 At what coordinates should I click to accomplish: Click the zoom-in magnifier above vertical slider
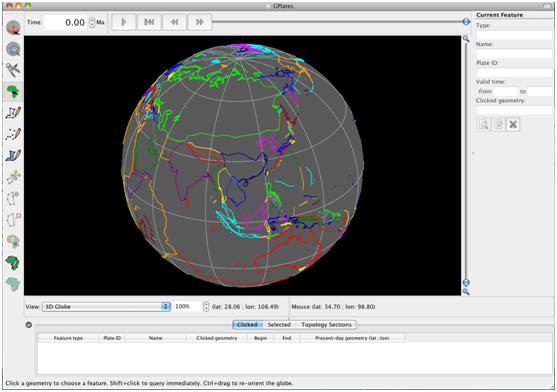point(466,39)
